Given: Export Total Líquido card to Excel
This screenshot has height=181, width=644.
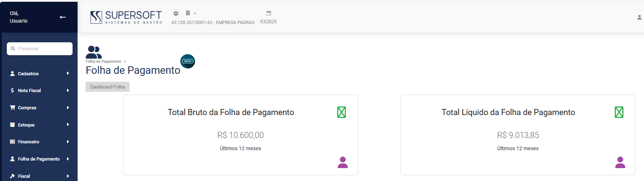Looking at the screenshot, I should click(619, 112).
